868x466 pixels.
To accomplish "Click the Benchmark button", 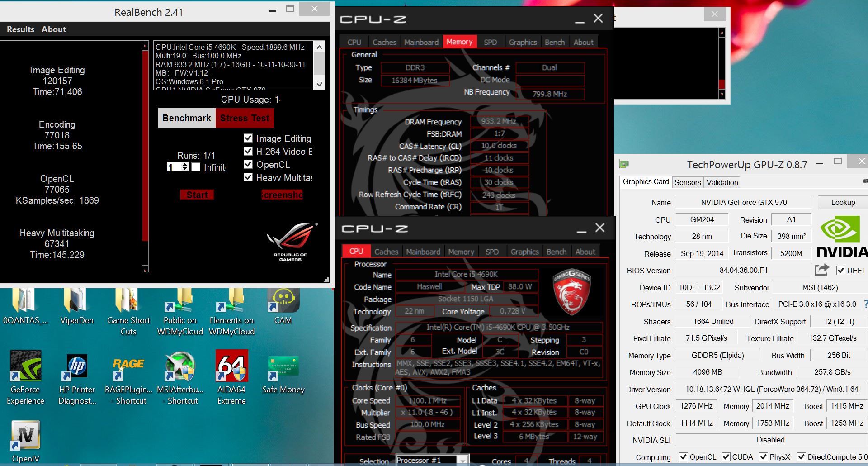I will pyautogui.click(x=187, y=118).
